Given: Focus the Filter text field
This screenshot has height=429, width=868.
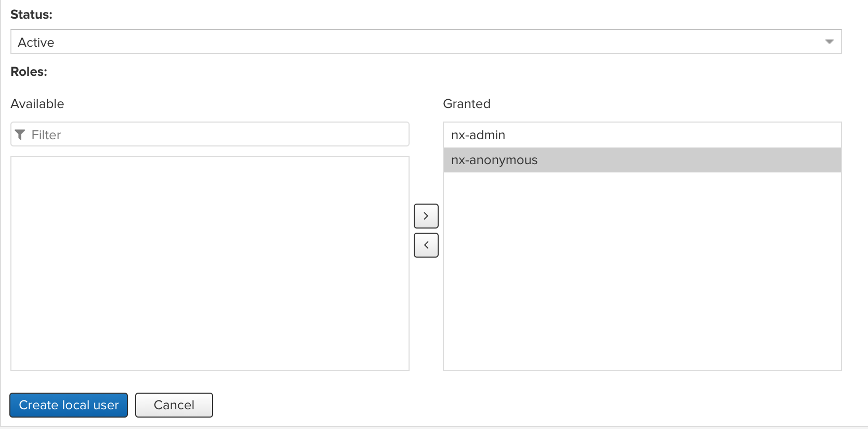Looking at the screenshot, I should pyautogui.click(x=210, y=135).
